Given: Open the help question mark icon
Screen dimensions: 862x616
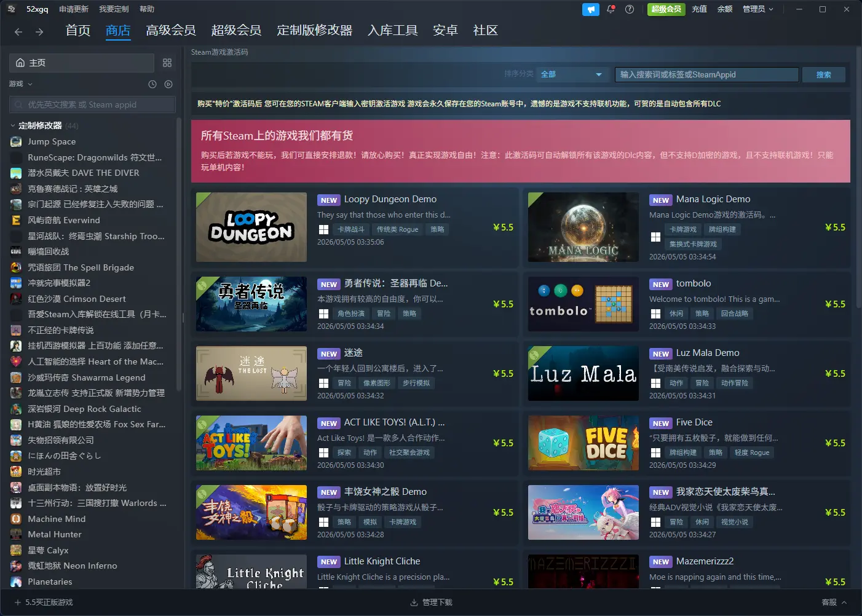Looking at the screenshot, I should tap(629, 9).
